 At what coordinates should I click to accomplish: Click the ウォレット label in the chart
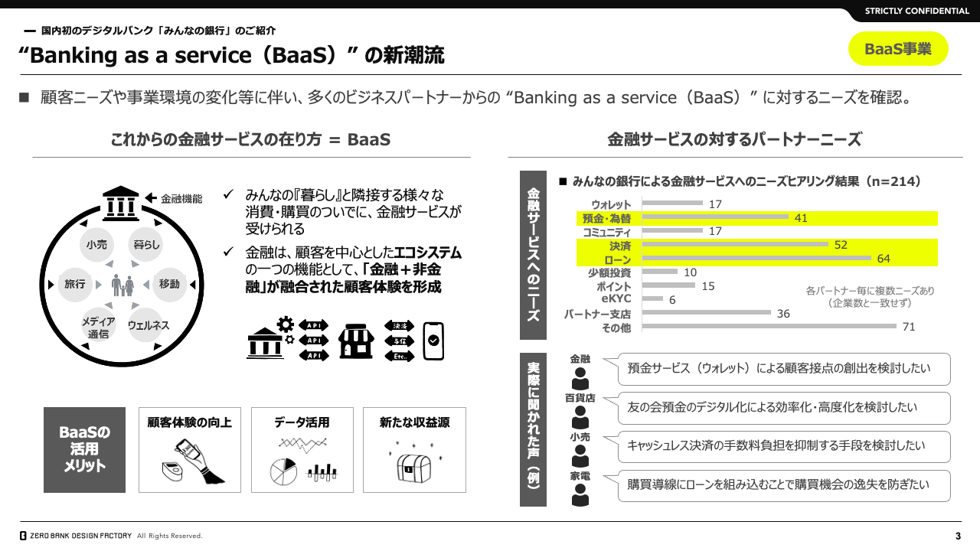611,204
